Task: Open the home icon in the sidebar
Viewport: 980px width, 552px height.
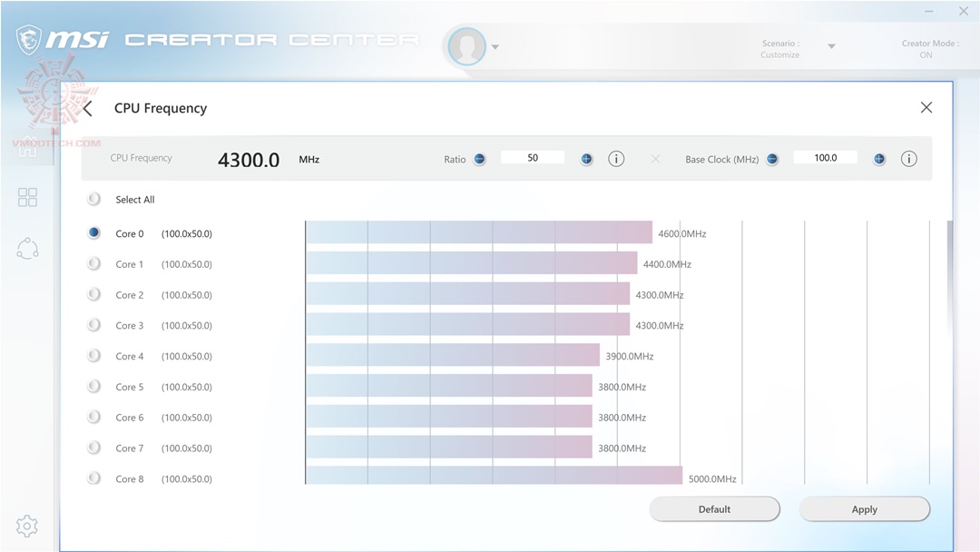Action: click(x=27, y=146)
